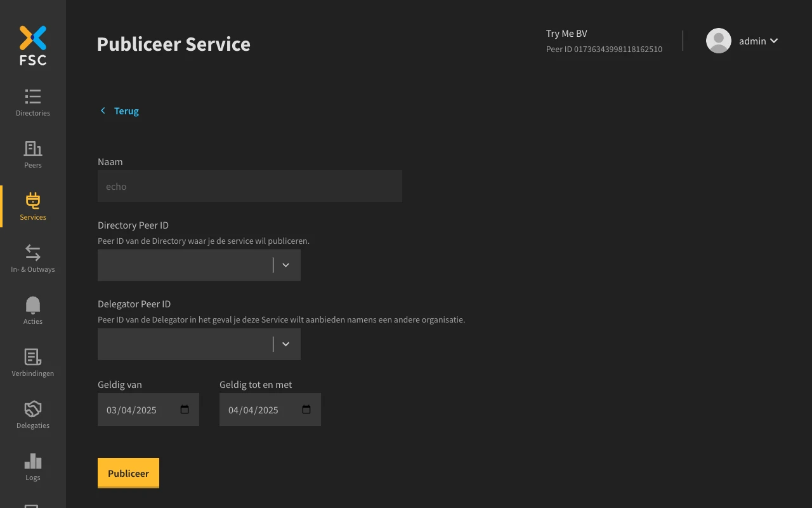
Task: Open calendar picker for Geldig van
Action: 185,410
